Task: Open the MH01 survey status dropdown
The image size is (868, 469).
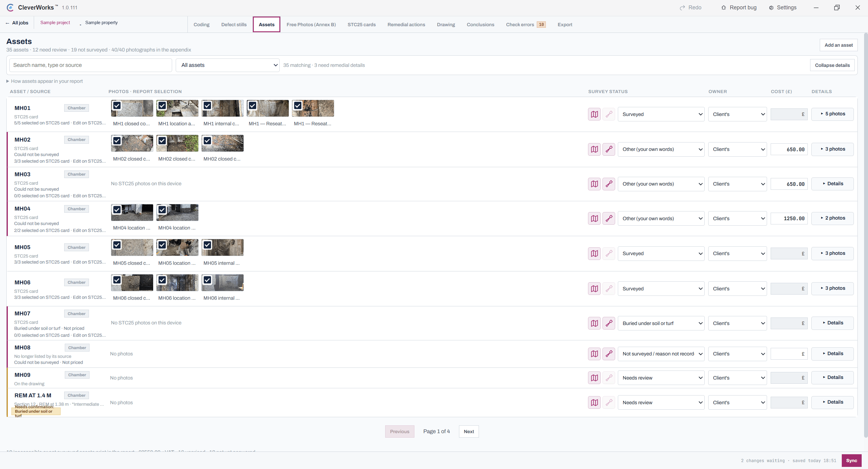Action: click(661, 114)
